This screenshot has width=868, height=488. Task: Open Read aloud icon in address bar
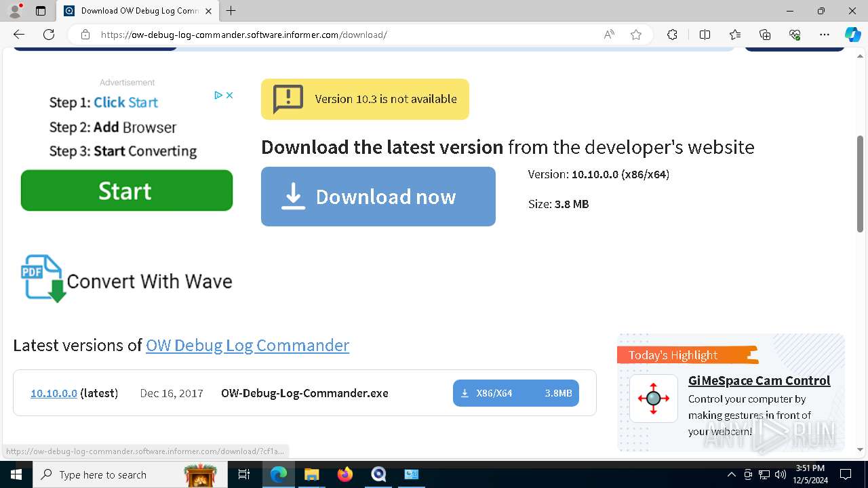pyautogui.click(x=609, y=35)
